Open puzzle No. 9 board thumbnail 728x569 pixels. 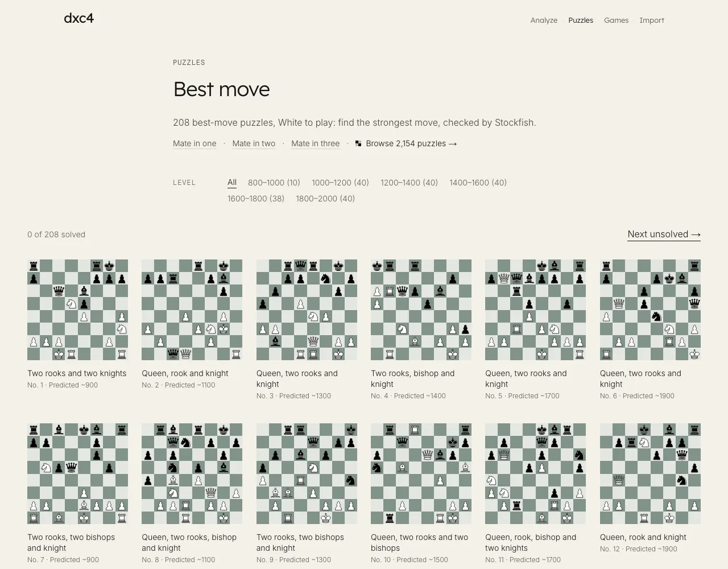point(307,473)
